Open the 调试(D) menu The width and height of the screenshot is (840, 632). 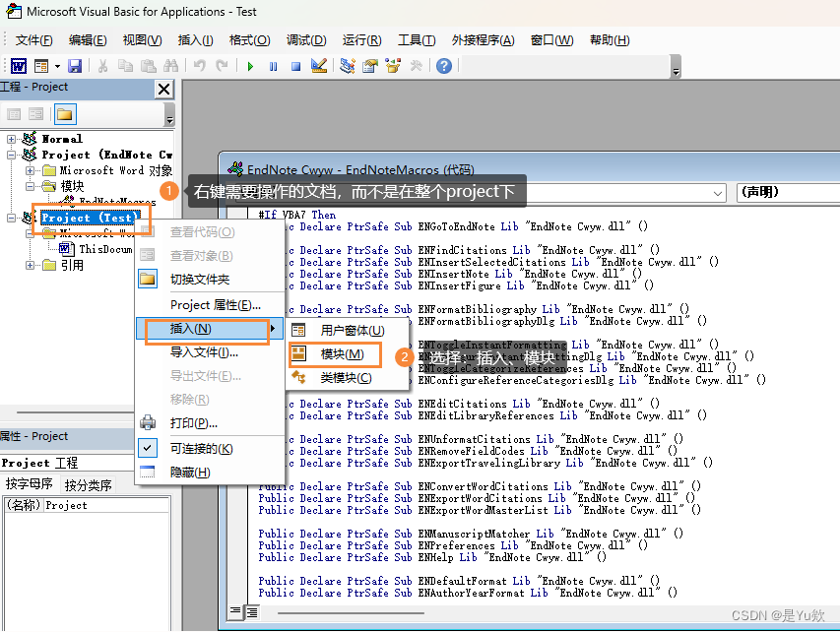[x=306, y=40]
